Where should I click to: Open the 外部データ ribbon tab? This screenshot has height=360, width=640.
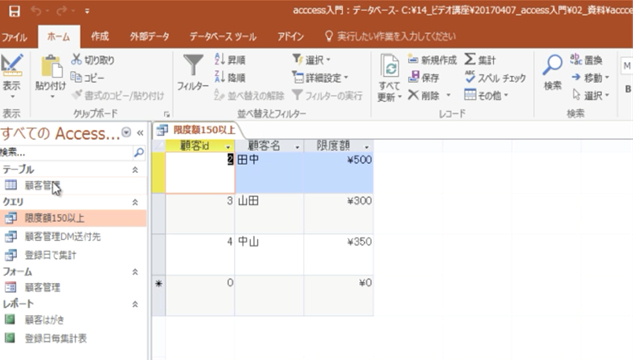click(x=149, y=37)
